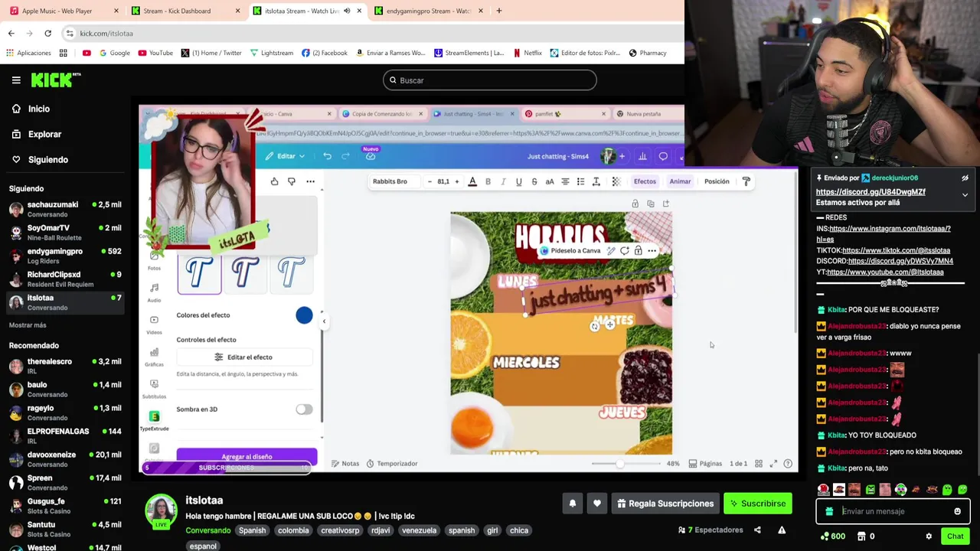Open the discord.gg pinned link

pyautogui.click(x=871, y=192)
